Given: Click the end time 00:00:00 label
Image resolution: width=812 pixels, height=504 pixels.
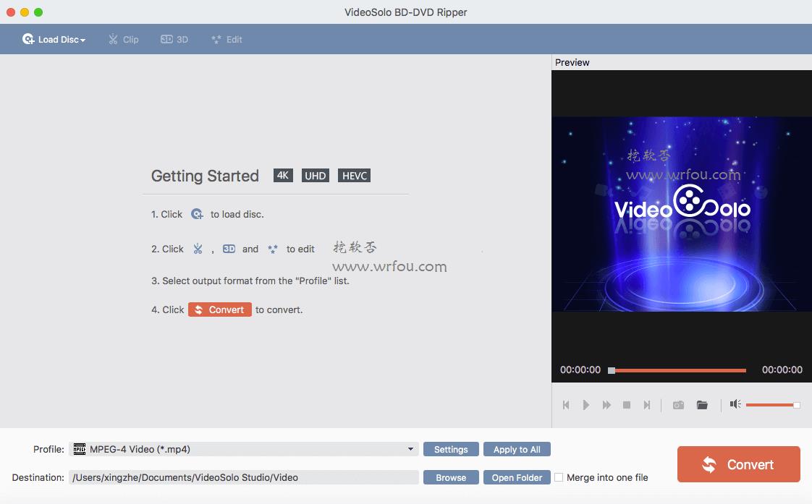Looking at the screenshot, I should click(782, 370).
